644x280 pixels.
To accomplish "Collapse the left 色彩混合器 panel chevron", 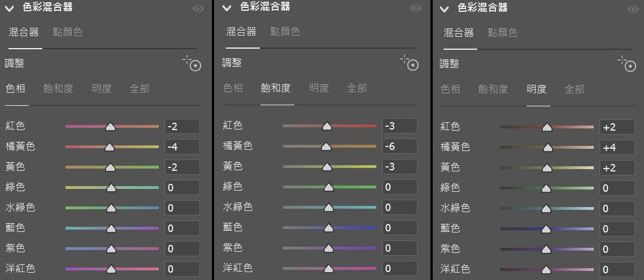I will tap(9, 8).
